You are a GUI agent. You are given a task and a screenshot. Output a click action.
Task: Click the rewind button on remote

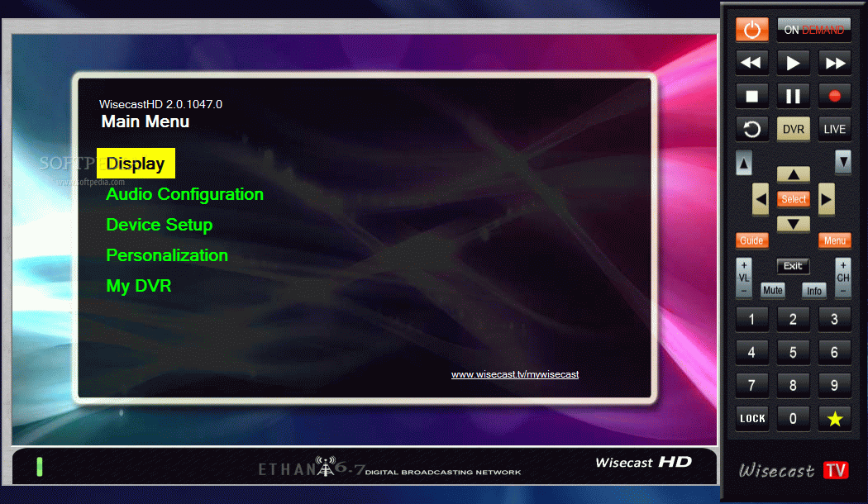pyautogui.click(x=751, y=63)
